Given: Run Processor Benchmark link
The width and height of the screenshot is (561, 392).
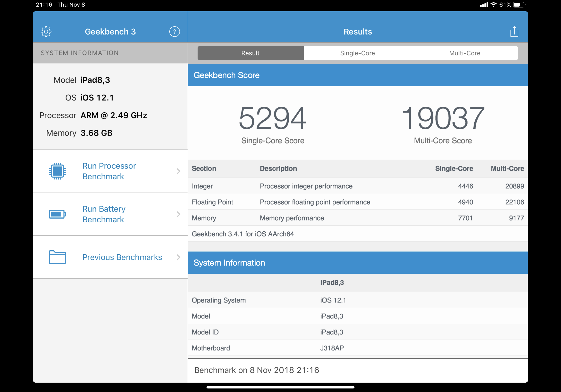Looking at the screenshot, I should (109, 171).
